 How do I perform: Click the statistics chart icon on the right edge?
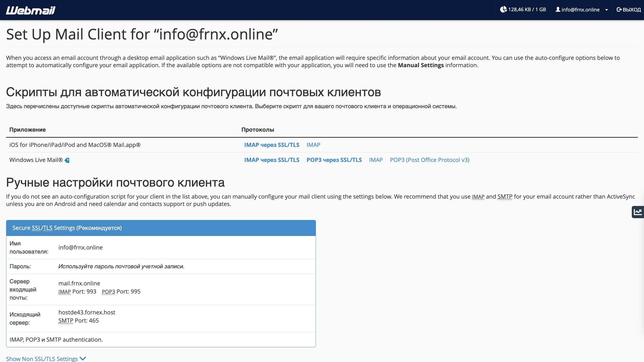tap(638, 212)
